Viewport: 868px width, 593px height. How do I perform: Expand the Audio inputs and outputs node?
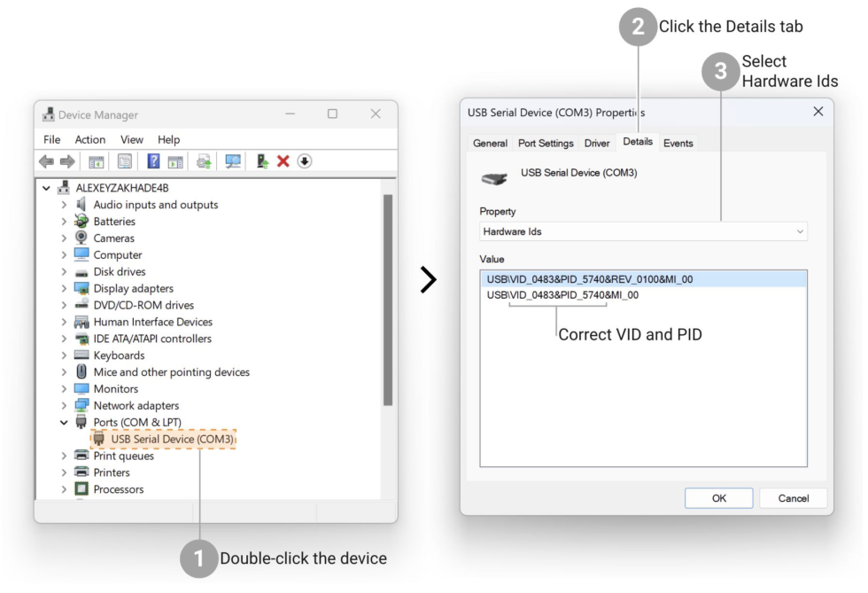coord(64,205)
